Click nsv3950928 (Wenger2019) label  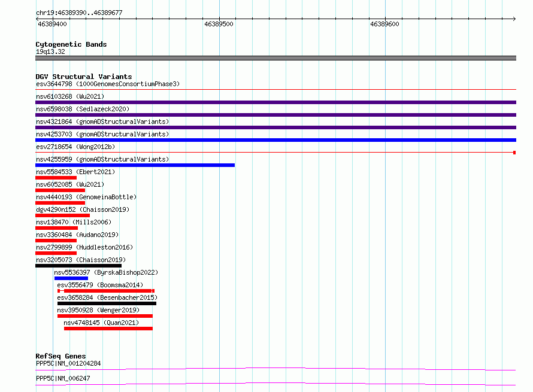98,310
